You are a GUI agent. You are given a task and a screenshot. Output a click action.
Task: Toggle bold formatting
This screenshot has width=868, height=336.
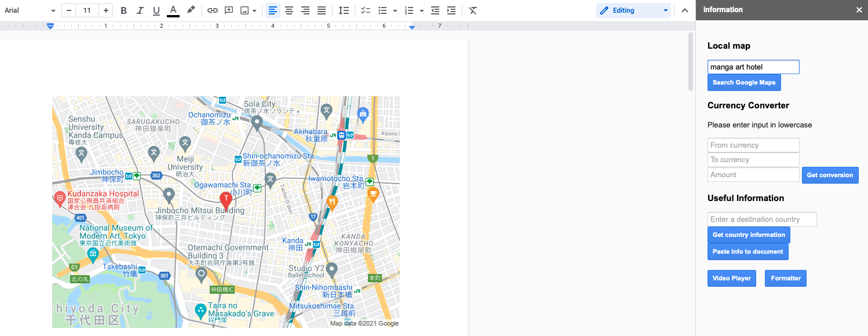[x=123, y=10]
